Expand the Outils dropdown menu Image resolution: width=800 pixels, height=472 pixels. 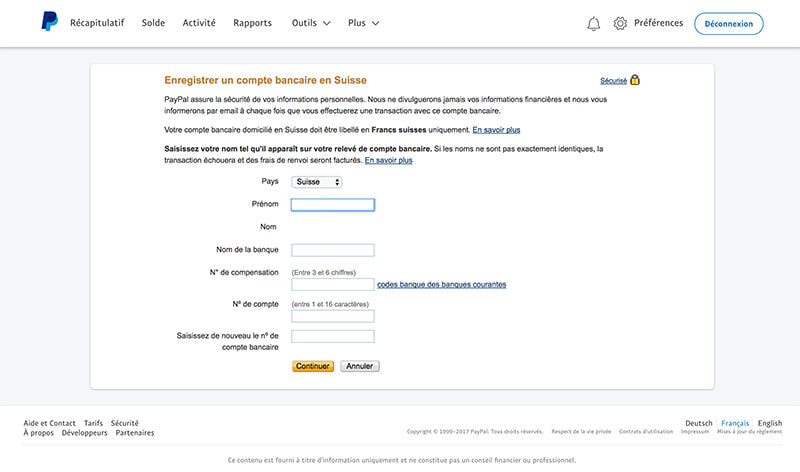click(x=311, y=23)
